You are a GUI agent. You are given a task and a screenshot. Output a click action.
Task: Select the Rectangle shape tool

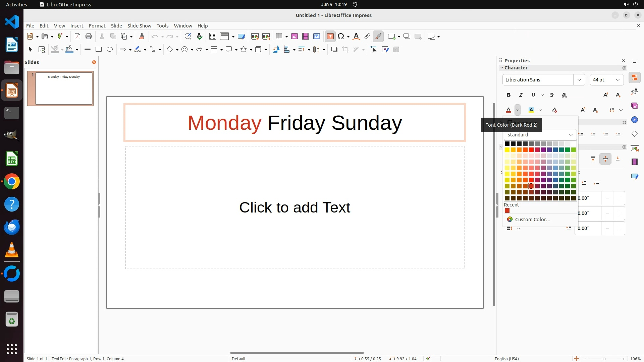click(99, 50)
